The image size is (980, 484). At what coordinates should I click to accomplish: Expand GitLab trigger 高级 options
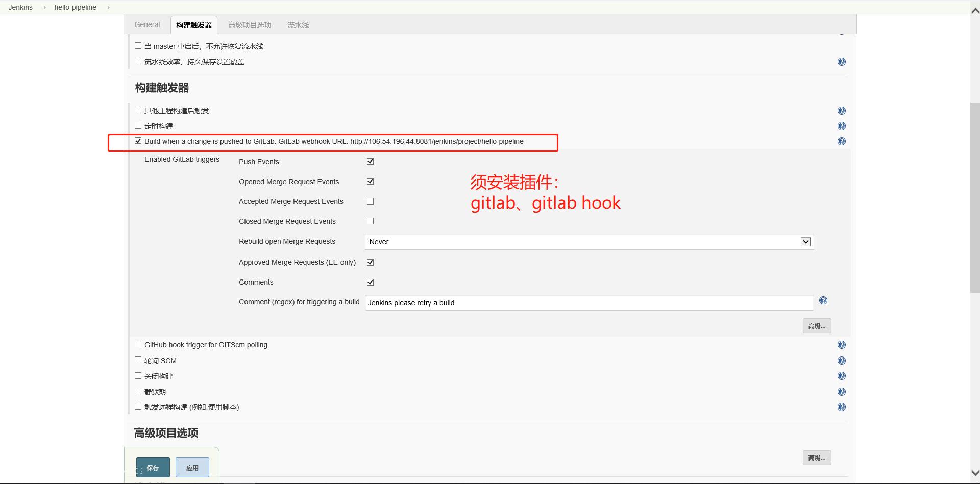[817, 326]
